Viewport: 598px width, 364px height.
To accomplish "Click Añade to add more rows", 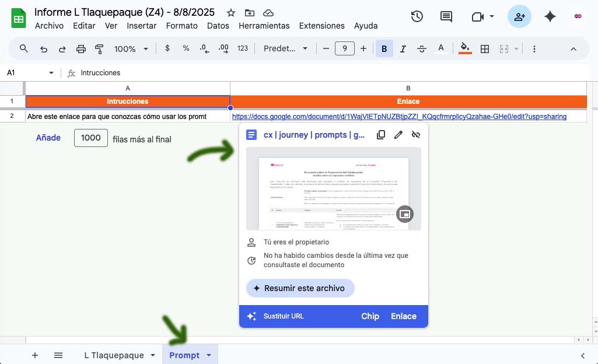I will pos(48,138).
